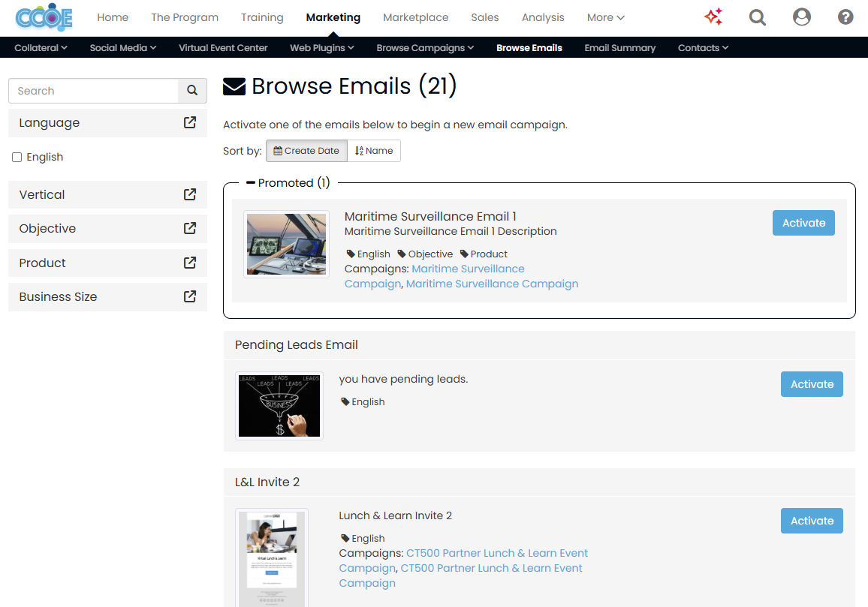Select the Browse Emails submenu item
This screenshot has width=868, height=607.
[x=529, y=47]
